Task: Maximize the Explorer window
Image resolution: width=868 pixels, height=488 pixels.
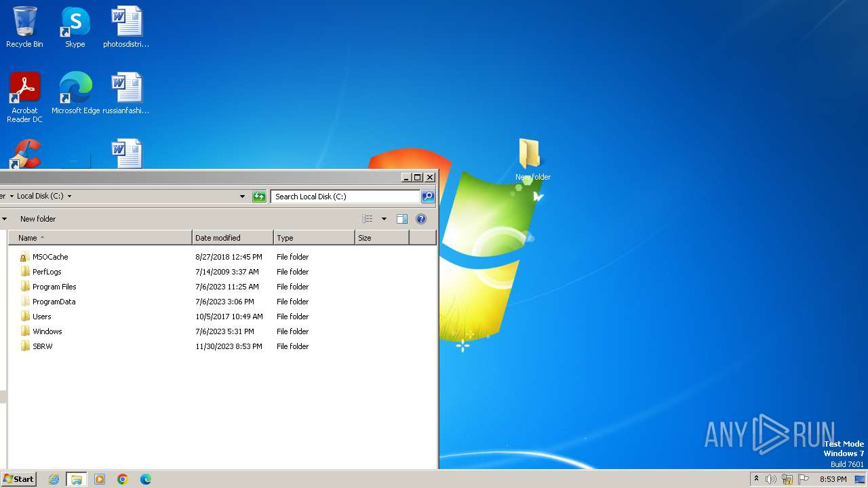Action: [x=418, y=178]
